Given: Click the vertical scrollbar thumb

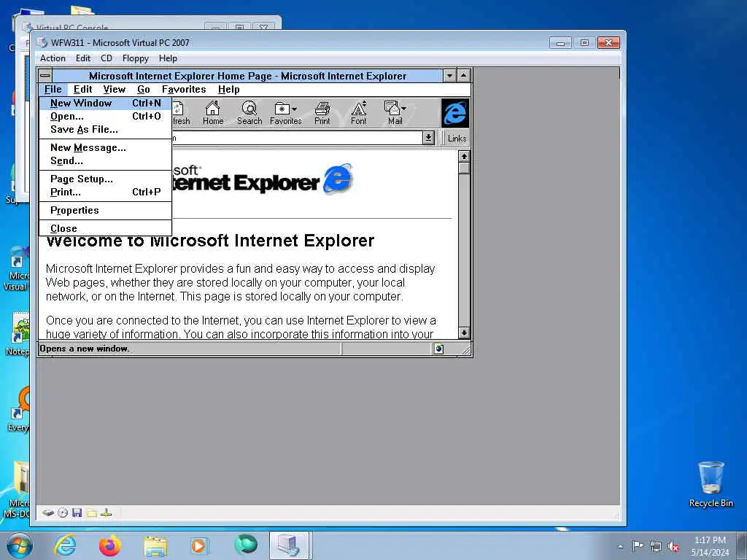Looking at the screenshot, I should 464,168.
